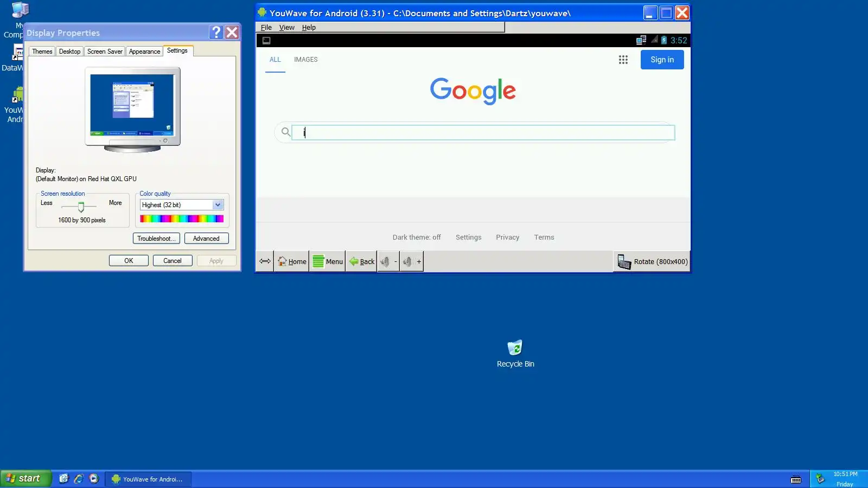
Task: Click the green tray icon beside the clock
Action: pyautogui.click(x=820, y=478)
